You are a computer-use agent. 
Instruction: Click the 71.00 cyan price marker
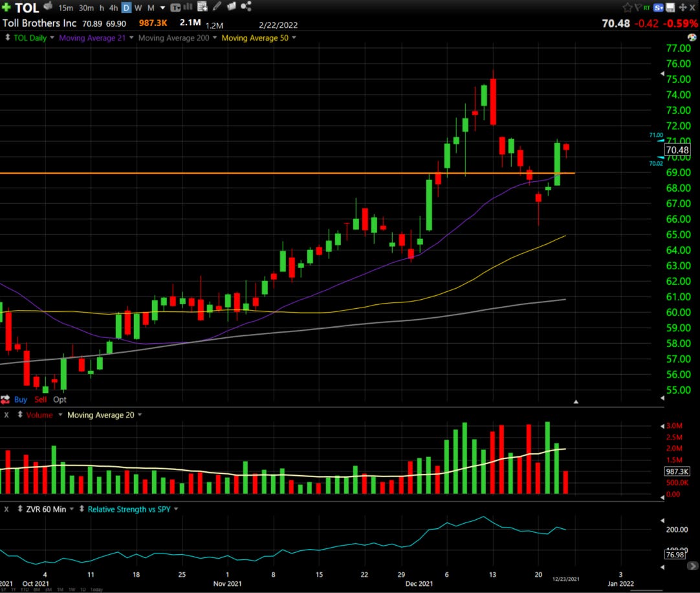656,135
